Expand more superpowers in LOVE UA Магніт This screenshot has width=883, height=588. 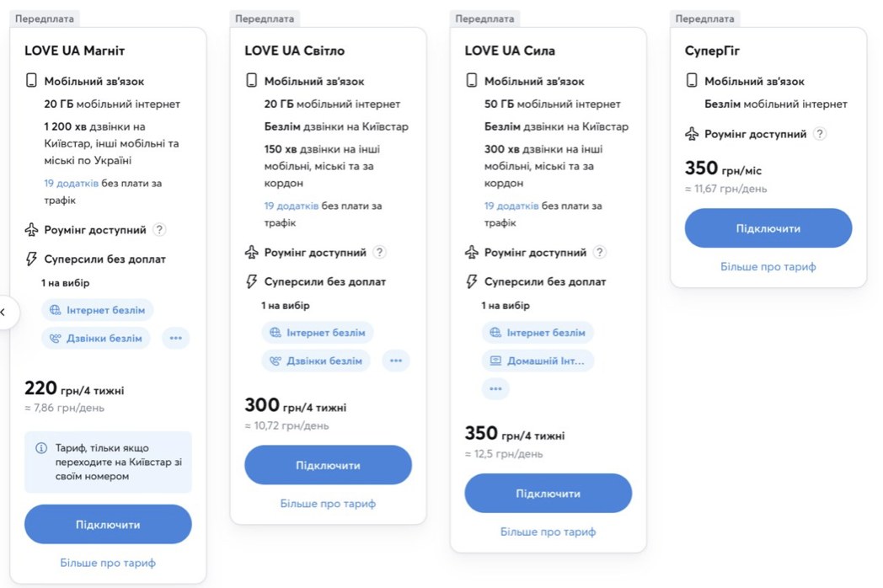pyautogui.click(x=176, y=338)
